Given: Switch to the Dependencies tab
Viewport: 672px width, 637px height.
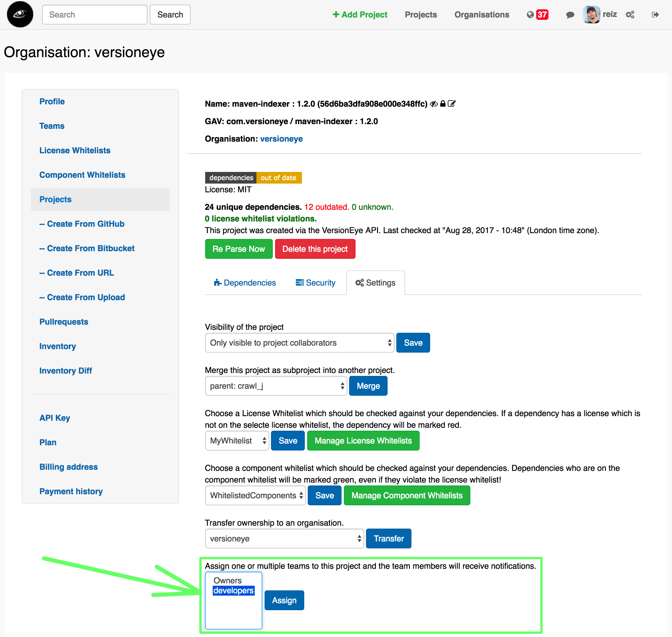Looking at the screenshot, I should click(245, 282).
